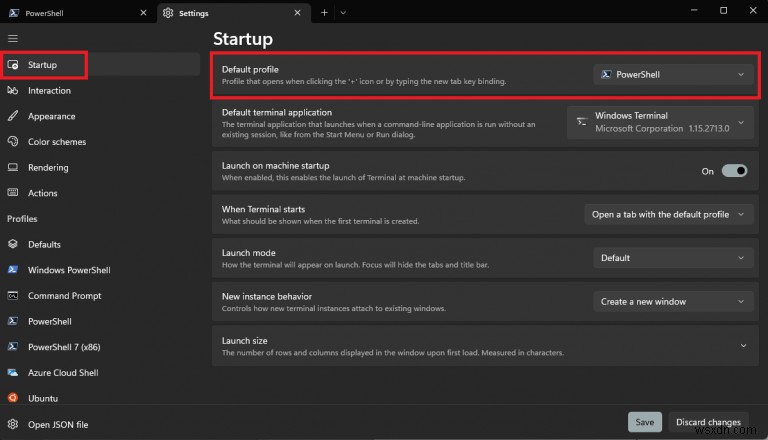Click the PowerShell tab icon
This screenshot has width=768, height=440.
(14, 13)
